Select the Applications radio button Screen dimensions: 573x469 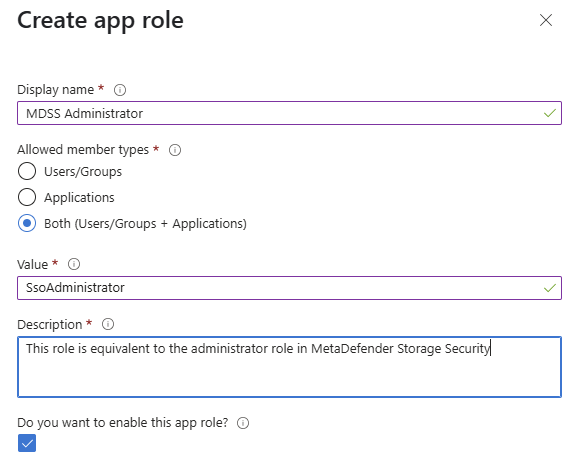click(27, 197)
